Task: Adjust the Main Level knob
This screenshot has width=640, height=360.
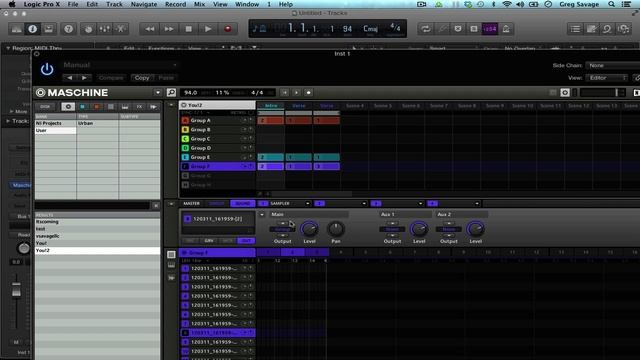Action: (x=309, y=229)
